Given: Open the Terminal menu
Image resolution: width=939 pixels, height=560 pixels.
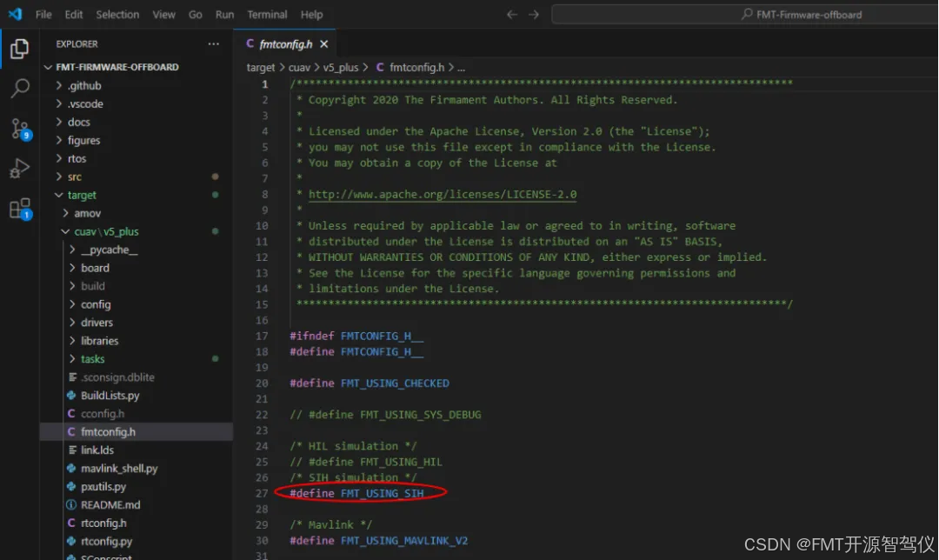Looking at the screenshot, I should click(267, 15).
